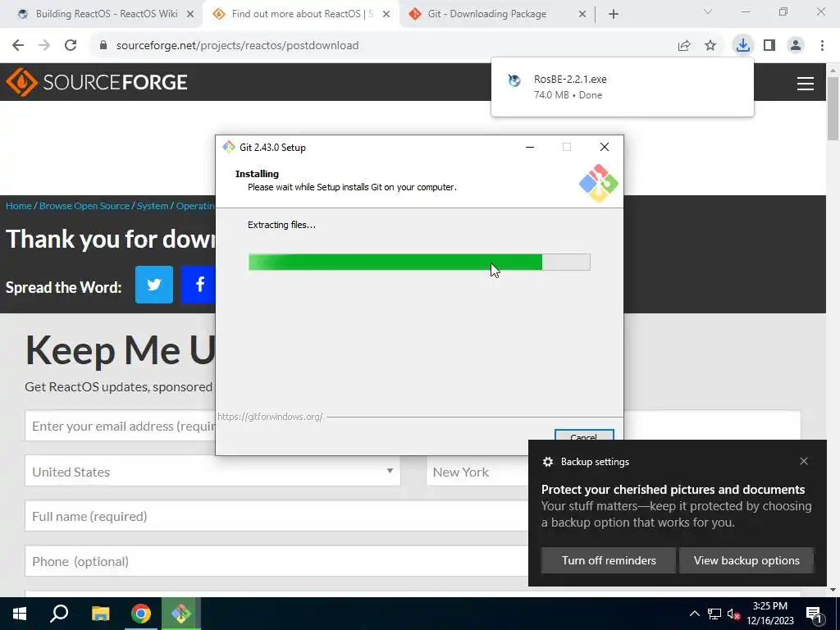The width and height of the screenshot is (840, 630).
Task: Click the New York state field
Action: pyautogui.click(x=477, y=472)
